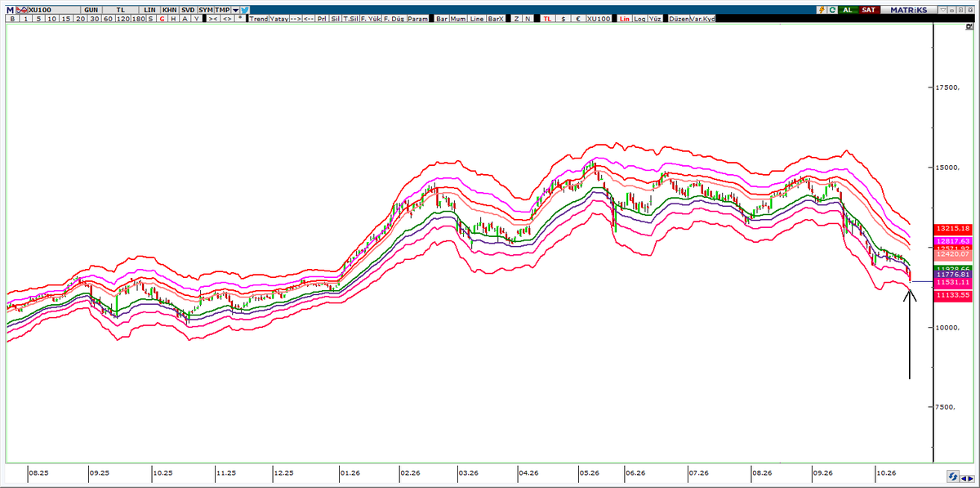The image size is (980, 488).
Task: Toggle Yüz percentage scale
Action: tap(654, 18)
